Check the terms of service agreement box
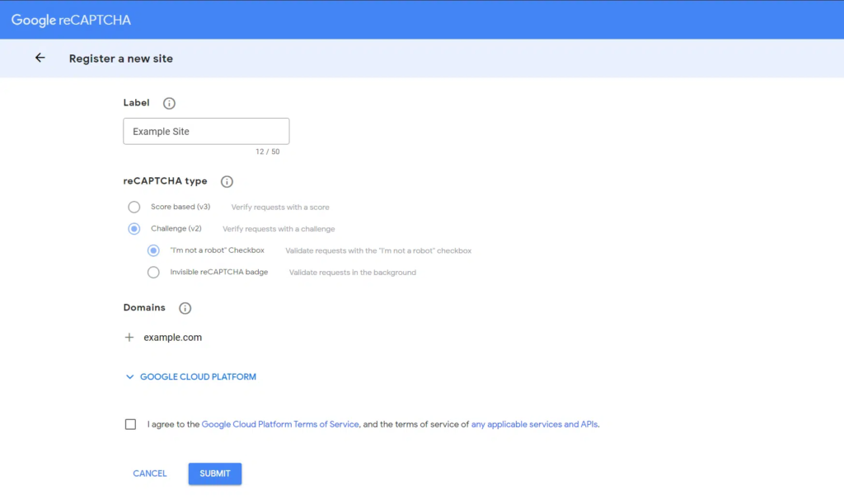This screenshot has width=844, height=504. pos(130,425)
